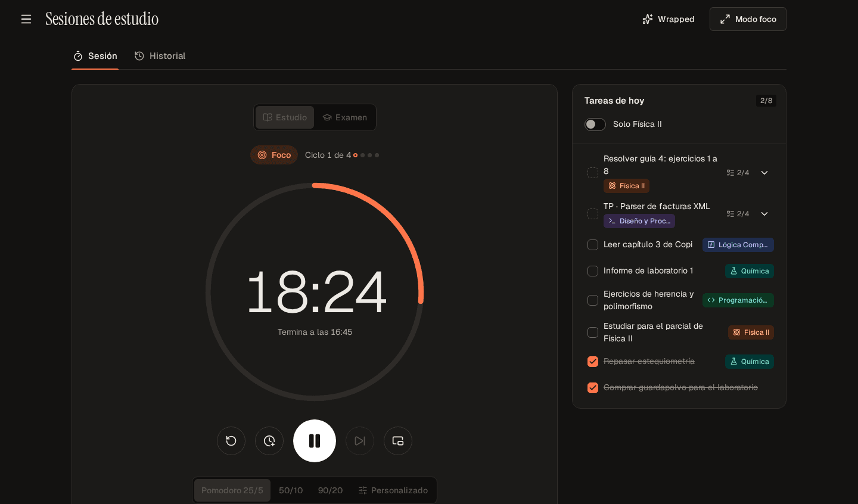Select the Personalizado sliders option
Screen dimensions: 858x504
tap(393, 490)
